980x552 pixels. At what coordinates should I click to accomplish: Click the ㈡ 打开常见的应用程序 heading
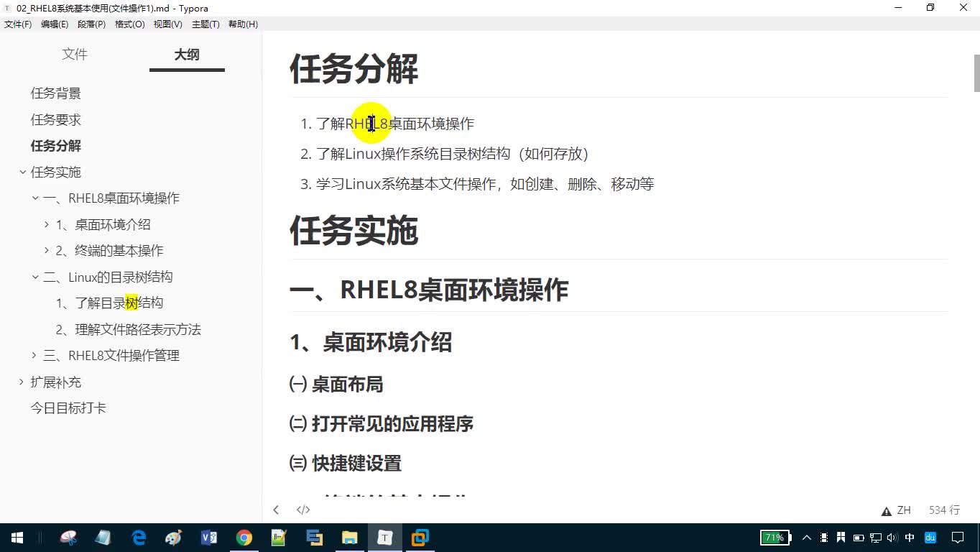point(382,424)
